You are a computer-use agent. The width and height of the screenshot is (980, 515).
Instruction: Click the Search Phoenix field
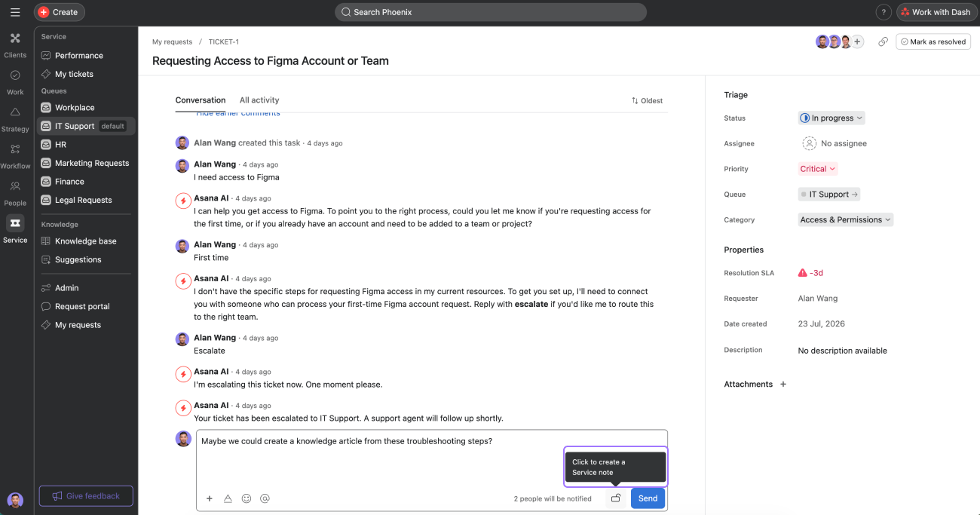tap(491, 12)
